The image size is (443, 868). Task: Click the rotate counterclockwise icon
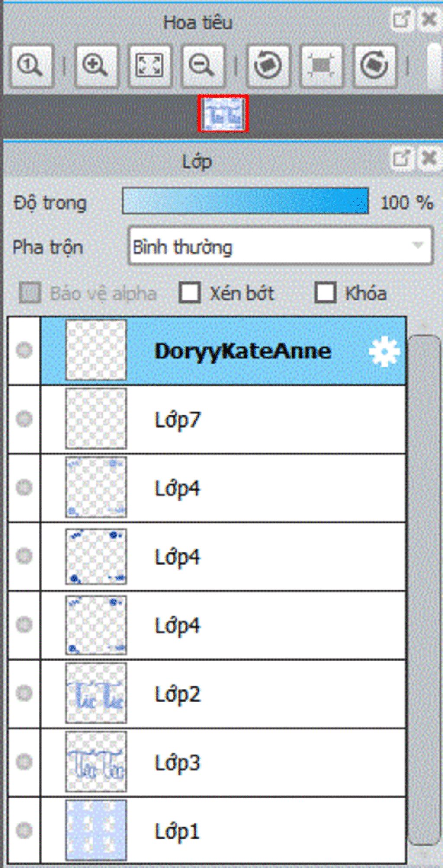tap(268, 66)
